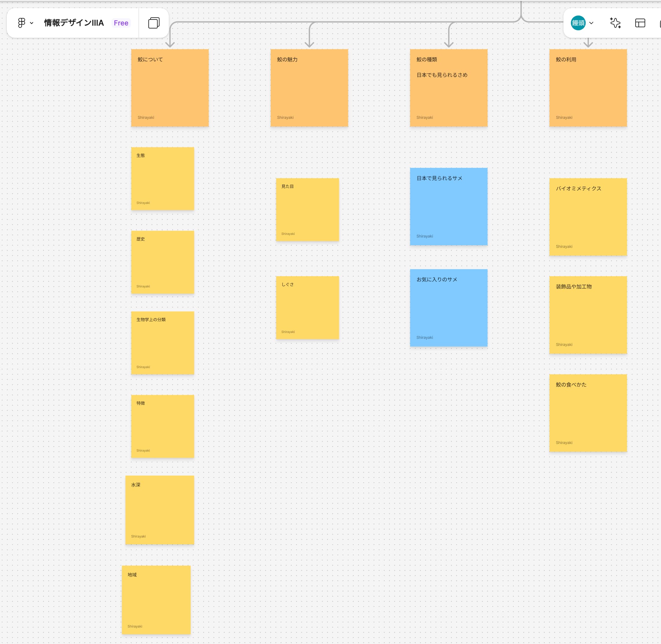Screen dimensions: 661x644
Task: Select the 水深 yellow sticky note
Action: tap(160, 510)
